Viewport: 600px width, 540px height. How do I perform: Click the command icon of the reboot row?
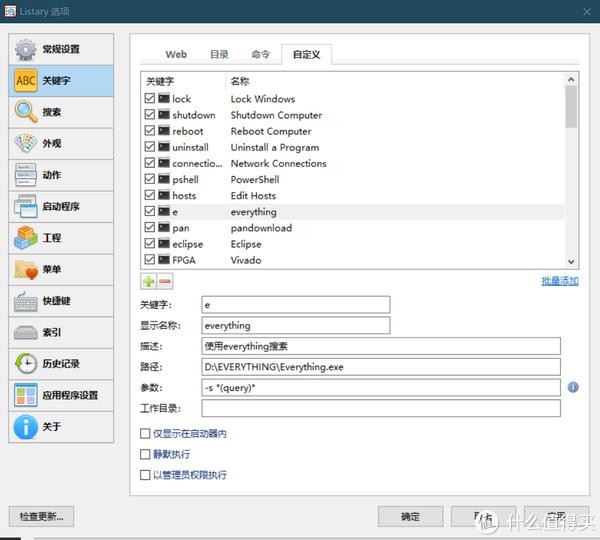point(164,131)
